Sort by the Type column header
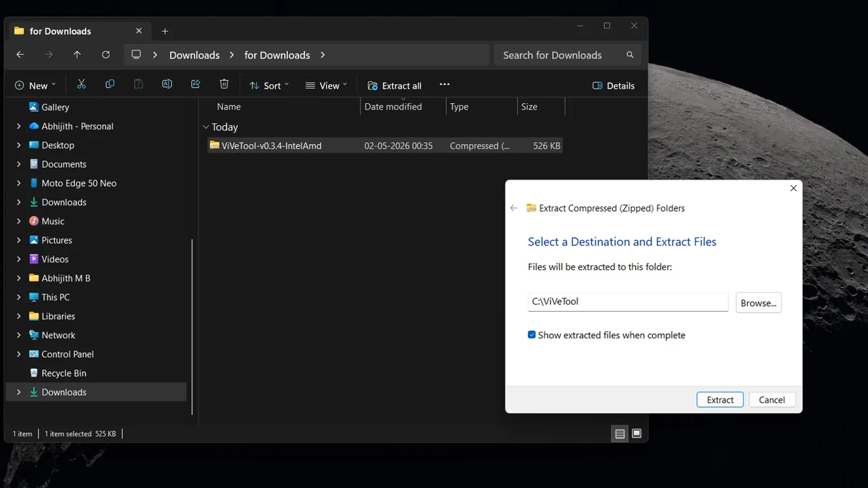This screenshot has width=868, height=488. click(x=459, y=107)
